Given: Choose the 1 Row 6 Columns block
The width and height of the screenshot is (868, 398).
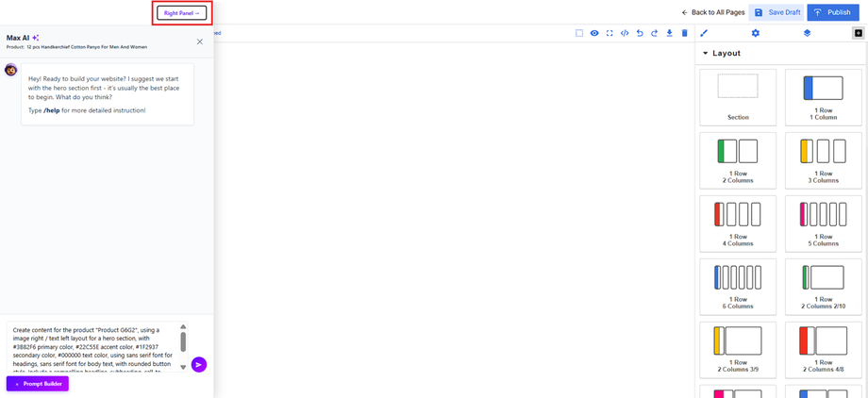Looking at the screenshot, I should tap(738, 287).
